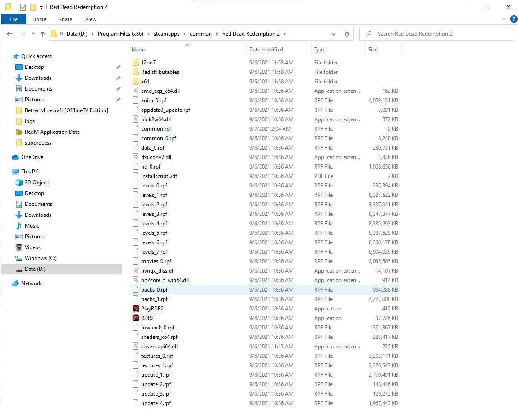
Task: Open the Redistributables folder icon
Action: point(137,72)
